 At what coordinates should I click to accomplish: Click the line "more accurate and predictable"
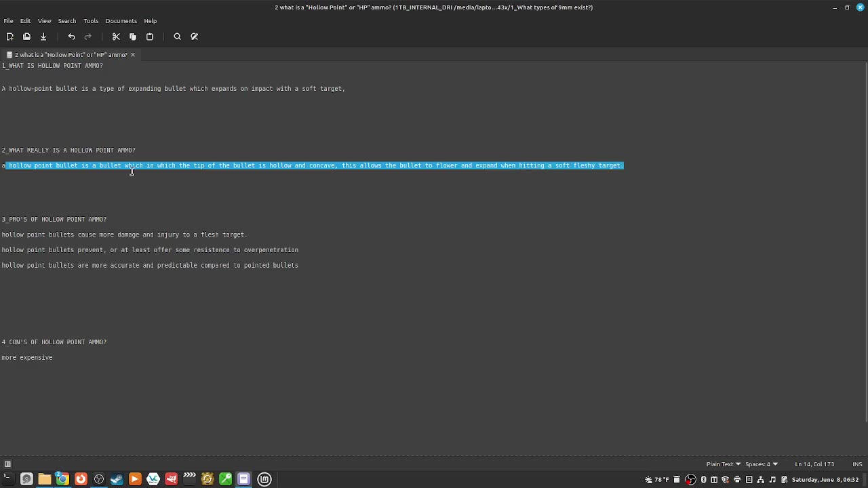point(150,266)
